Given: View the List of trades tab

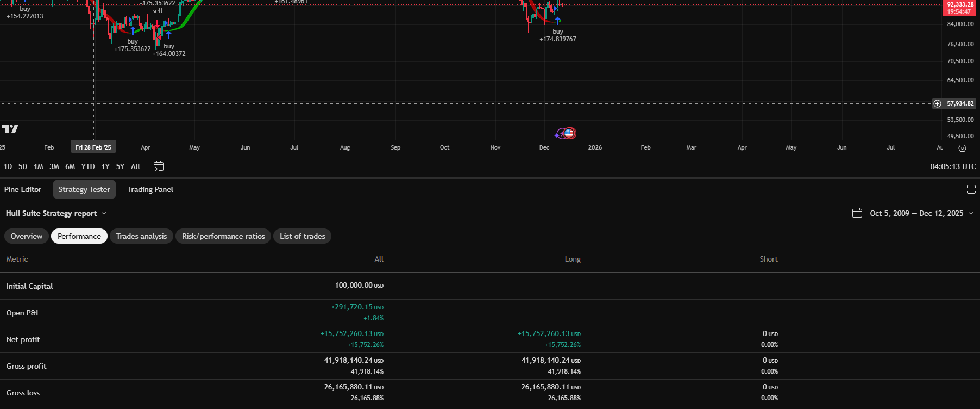Looking at the screenshot, I should pyautogui.click(x=303, y=236).
